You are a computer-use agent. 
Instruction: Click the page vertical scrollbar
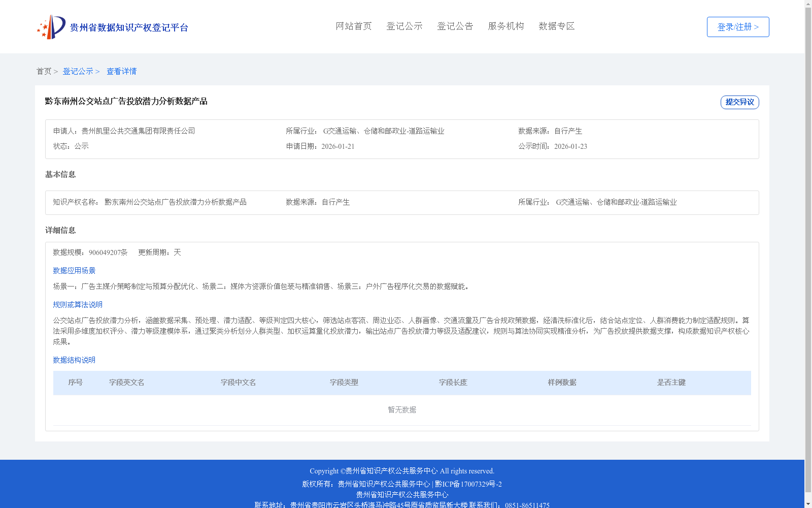808,250
